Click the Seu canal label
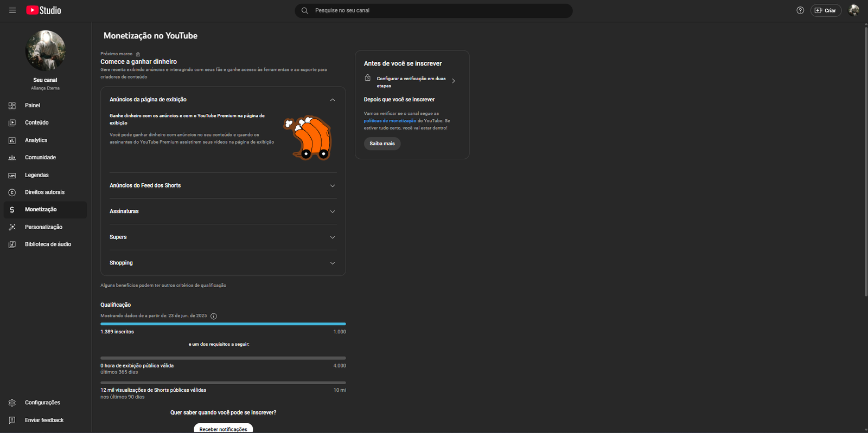 pos(46,80)
